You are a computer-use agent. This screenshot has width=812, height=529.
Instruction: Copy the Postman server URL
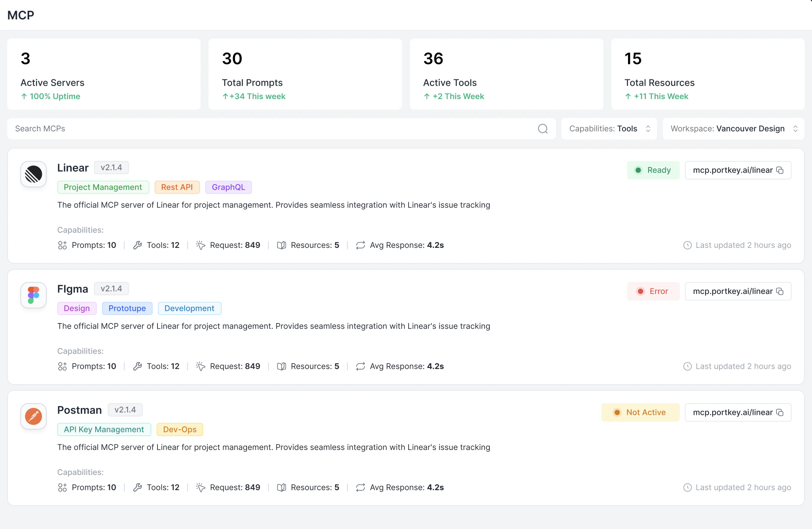(780, 413)
